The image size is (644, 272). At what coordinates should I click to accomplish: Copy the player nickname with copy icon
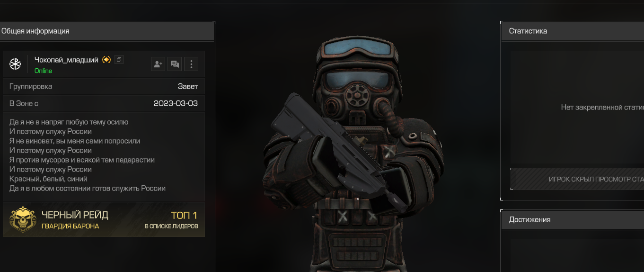(x=119, y=60)
